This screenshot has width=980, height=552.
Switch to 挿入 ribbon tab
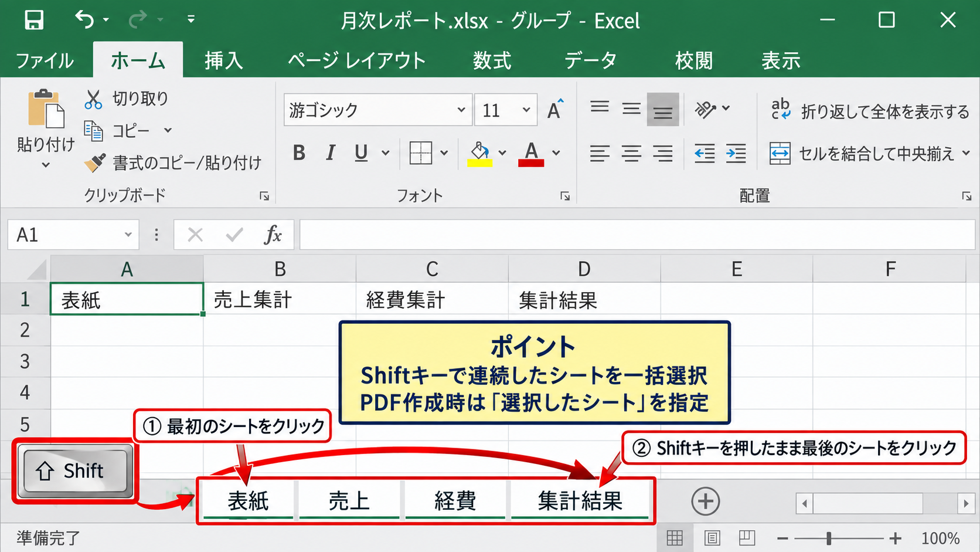click(223, 60)
